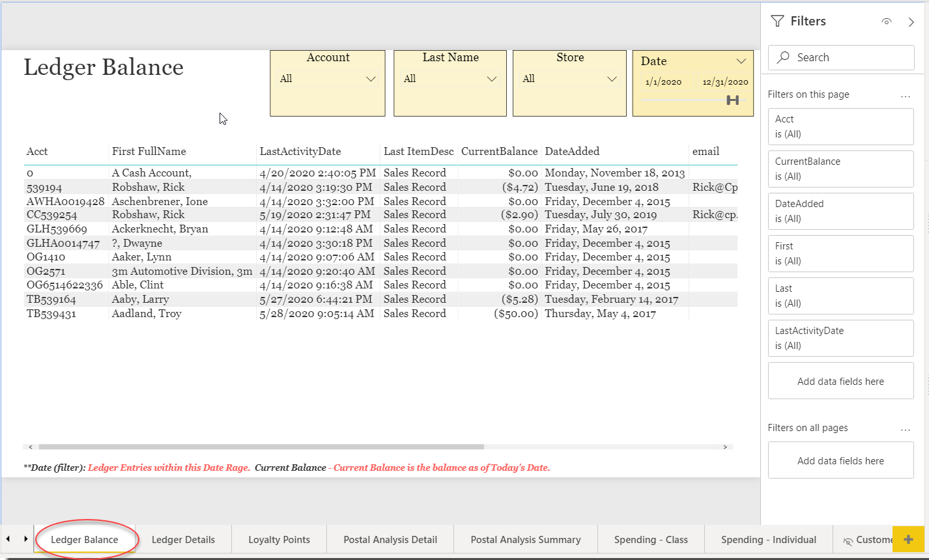Open more options for Filters on all pages
This screenshot has width=929, height=560.
point(905,428)
